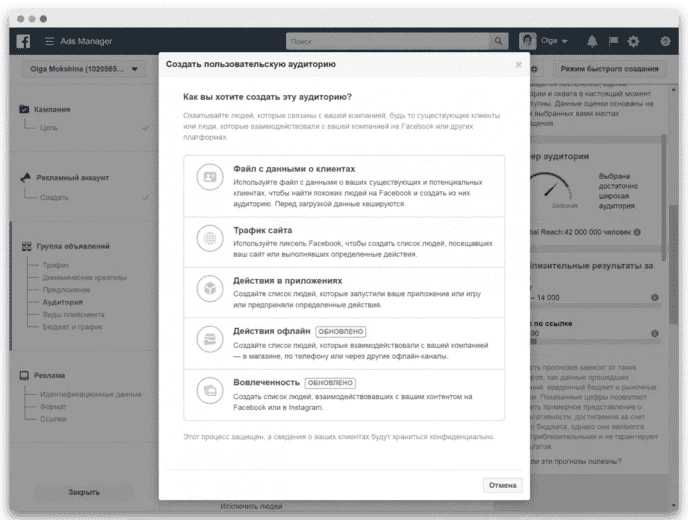The width and height of the screenshot is (688, 520).
Task: Click the Кампания section heading
Action: (x=52, y=109)
